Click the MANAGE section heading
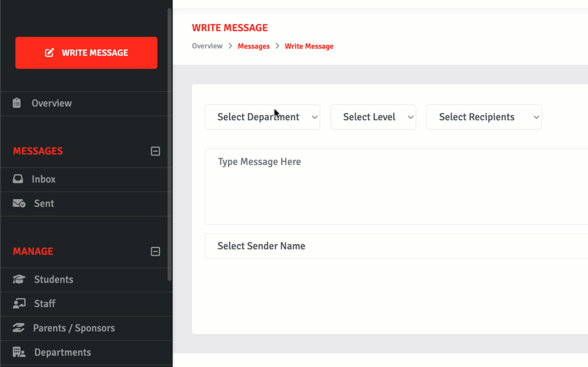Screen dimensions: 588x367 coord(33,251)
